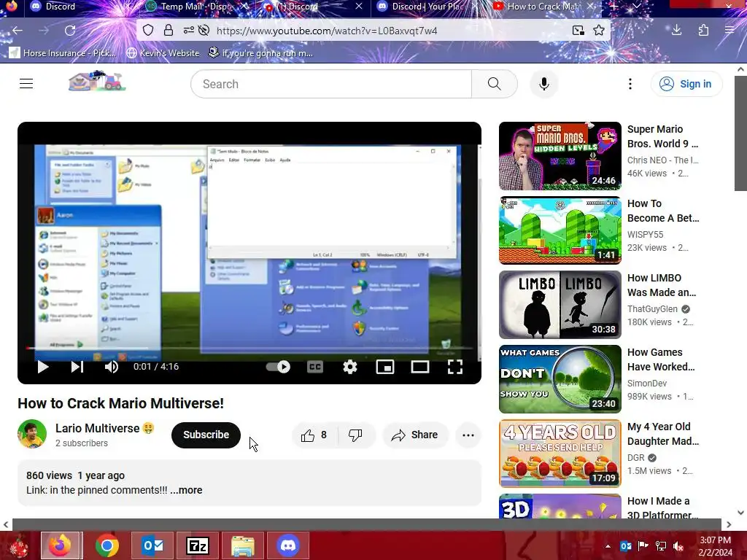The width and height of the screenshot is (747, 560).
Task: Open more actions menu beside Share
Action: (468, 435)
